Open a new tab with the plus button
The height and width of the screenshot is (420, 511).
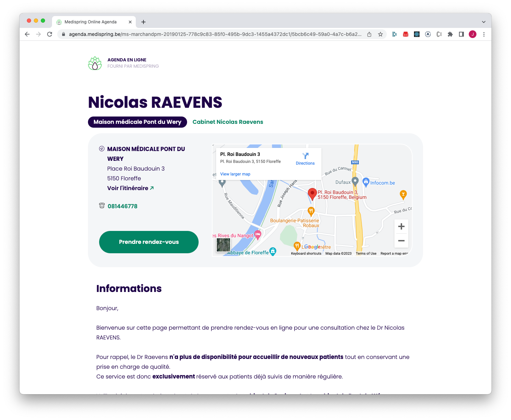[x=143, y=22]
